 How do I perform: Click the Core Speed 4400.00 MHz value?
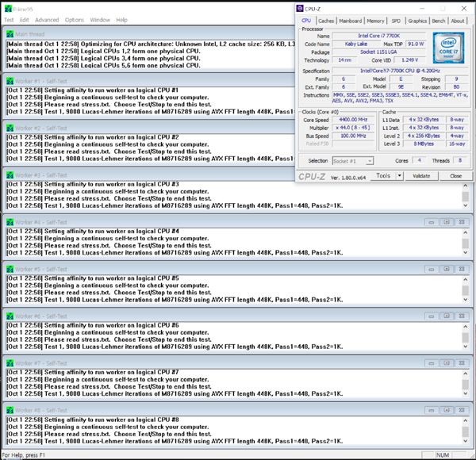pos(353,120)
